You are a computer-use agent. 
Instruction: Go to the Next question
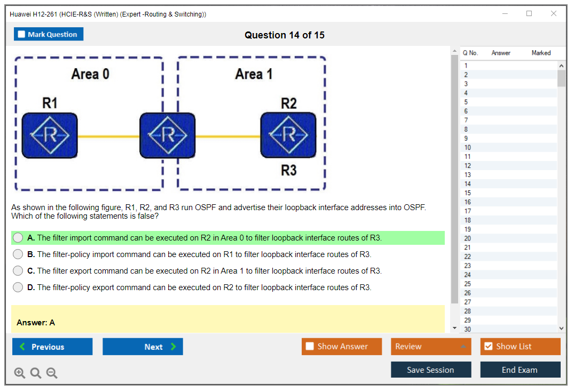pyautogui.click(x=143, y=347)
